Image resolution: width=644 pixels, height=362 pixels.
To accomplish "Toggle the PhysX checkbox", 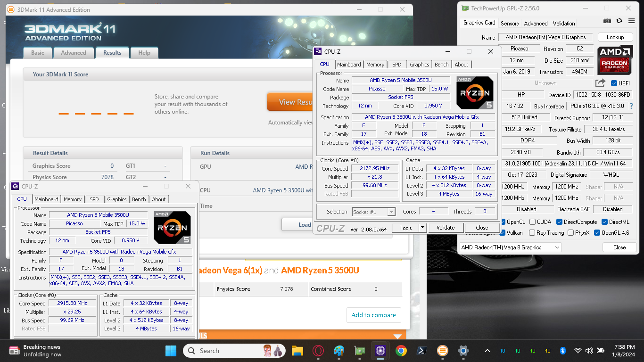I will [x=571, y=233].
